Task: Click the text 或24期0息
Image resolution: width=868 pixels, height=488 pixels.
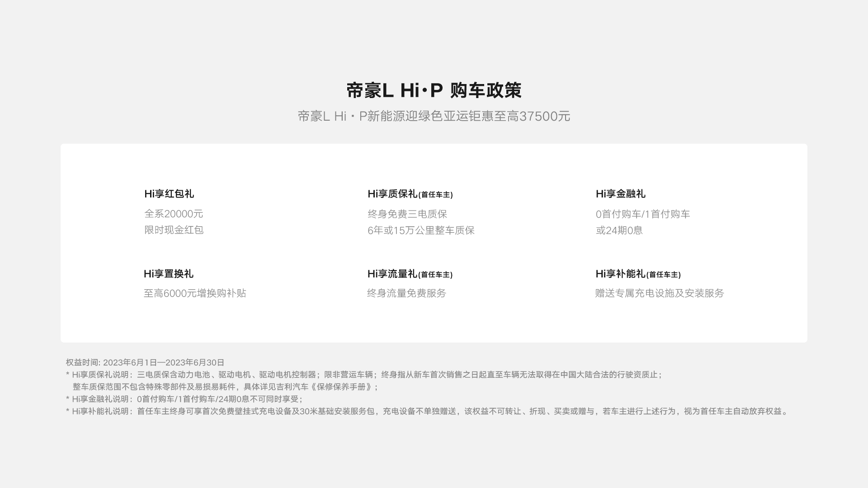Action: 619,230
